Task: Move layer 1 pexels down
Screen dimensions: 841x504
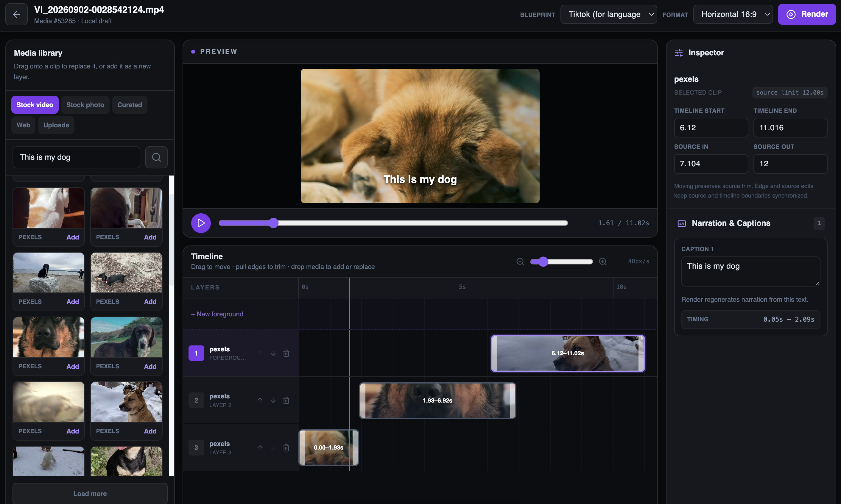Action: click(273, 353)
